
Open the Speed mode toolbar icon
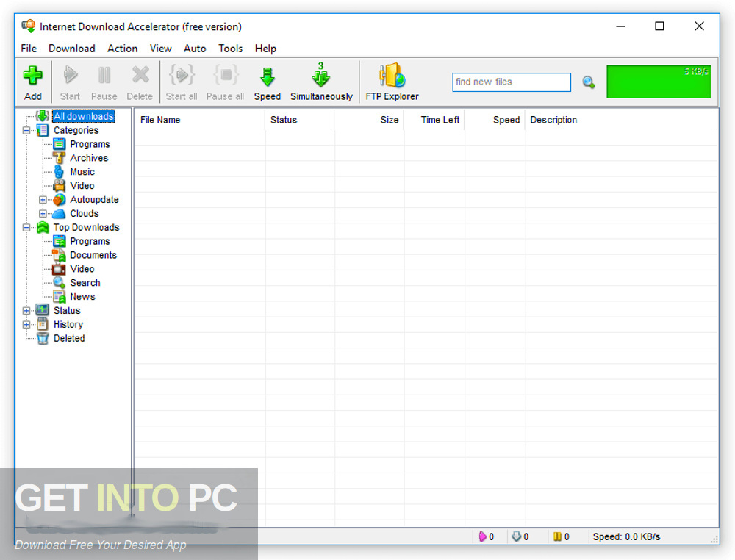(268, 77)
